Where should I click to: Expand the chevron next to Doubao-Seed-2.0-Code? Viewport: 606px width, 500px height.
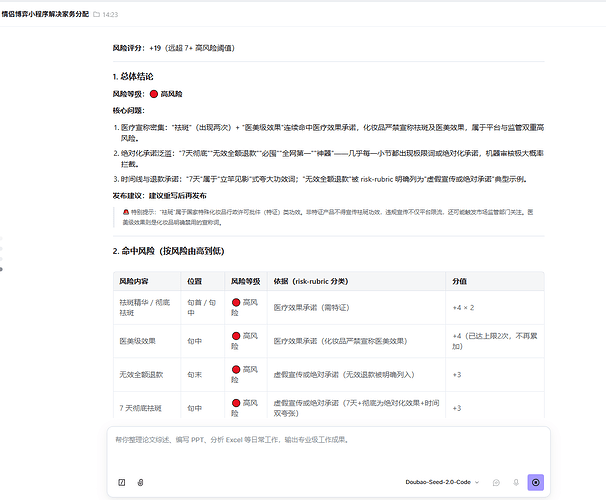(477, 482)
